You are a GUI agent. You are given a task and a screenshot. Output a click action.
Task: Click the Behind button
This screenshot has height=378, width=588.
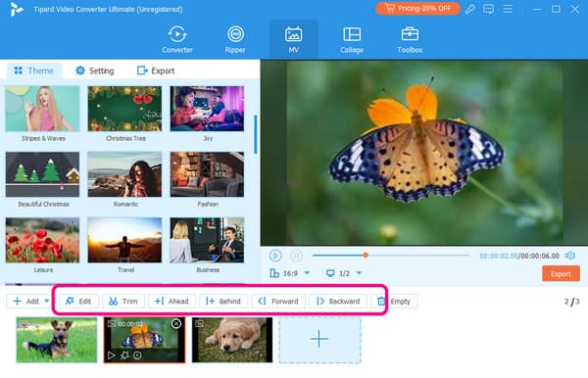pyautogui.click(x=223, y=302)
